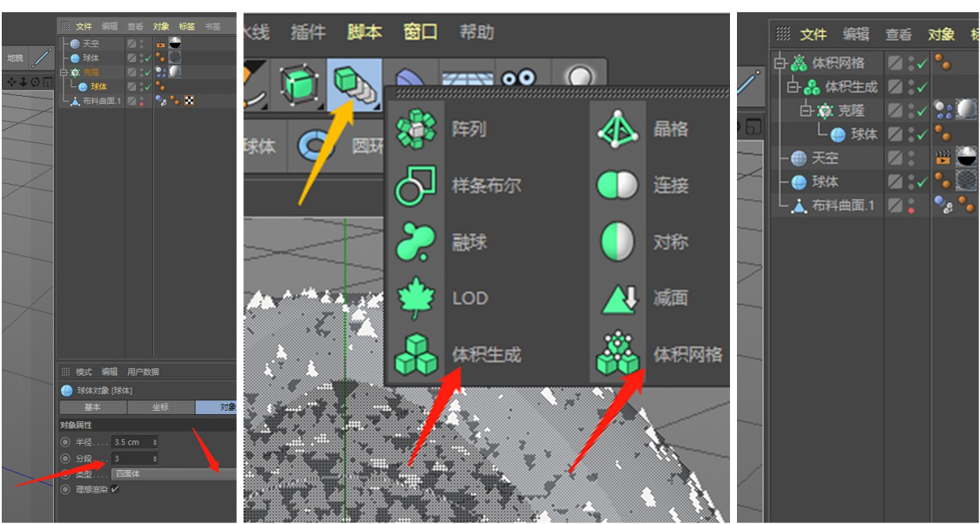Image resolution: width=980 pixels, height=524 pixels.
Task: Toggle the green checkmark of 体积网格 object
Action: (x=922, y=63)
